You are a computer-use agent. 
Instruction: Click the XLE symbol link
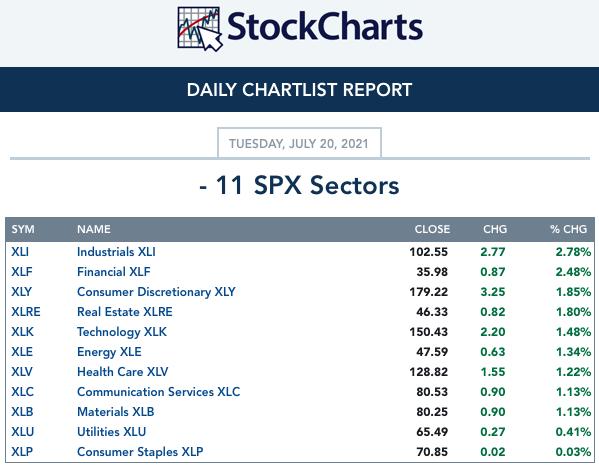pos(22,352)
